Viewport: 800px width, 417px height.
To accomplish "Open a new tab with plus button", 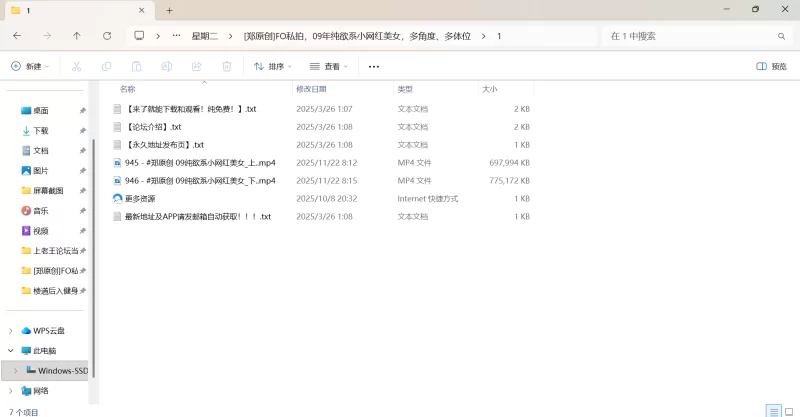I will click(x=169, y=10).
